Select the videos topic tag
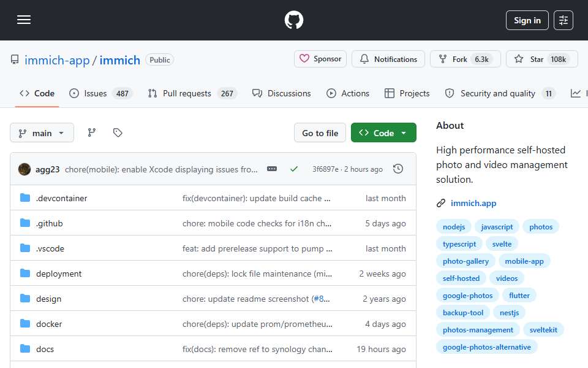The width and height of the screenshot is (588, 368). [507, 278]
